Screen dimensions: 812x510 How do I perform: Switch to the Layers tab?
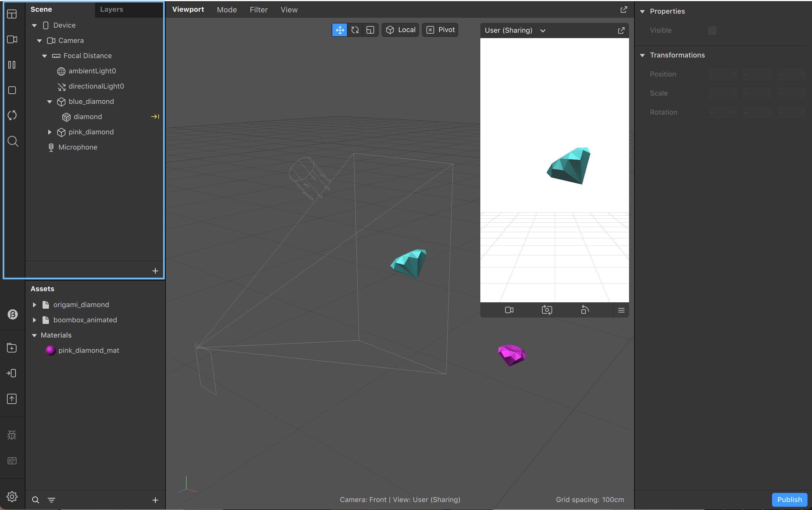point(112,10)
